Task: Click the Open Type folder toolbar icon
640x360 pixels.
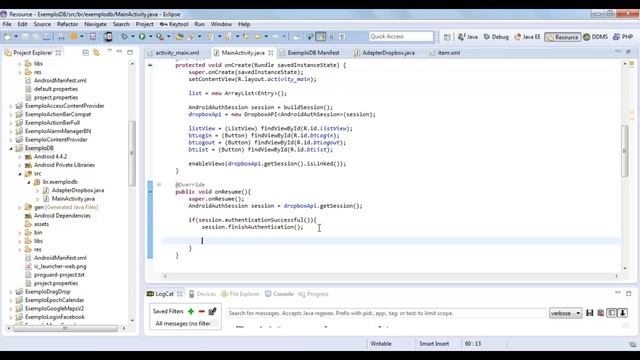Action: point(180,37)
